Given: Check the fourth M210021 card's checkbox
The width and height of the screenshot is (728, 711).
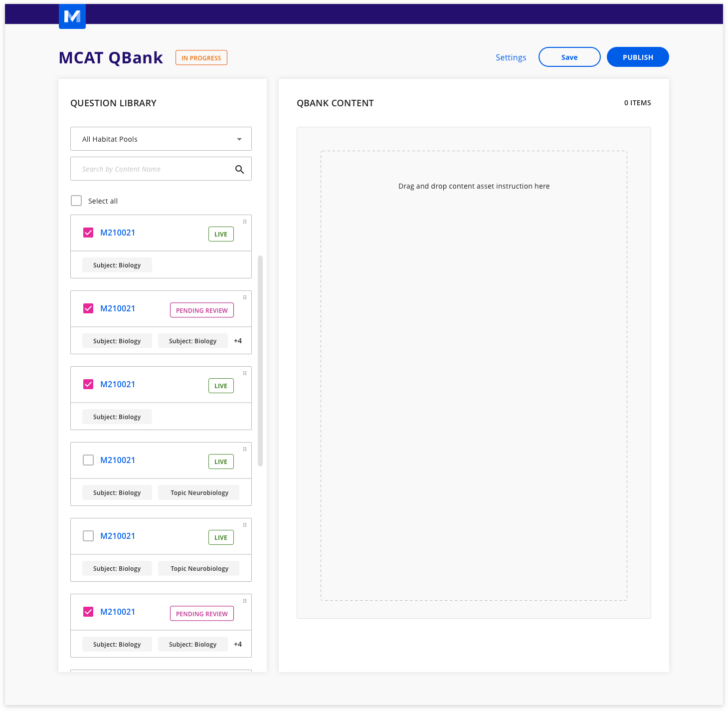Looking at the screenshot, I should [x=88, y=460].
